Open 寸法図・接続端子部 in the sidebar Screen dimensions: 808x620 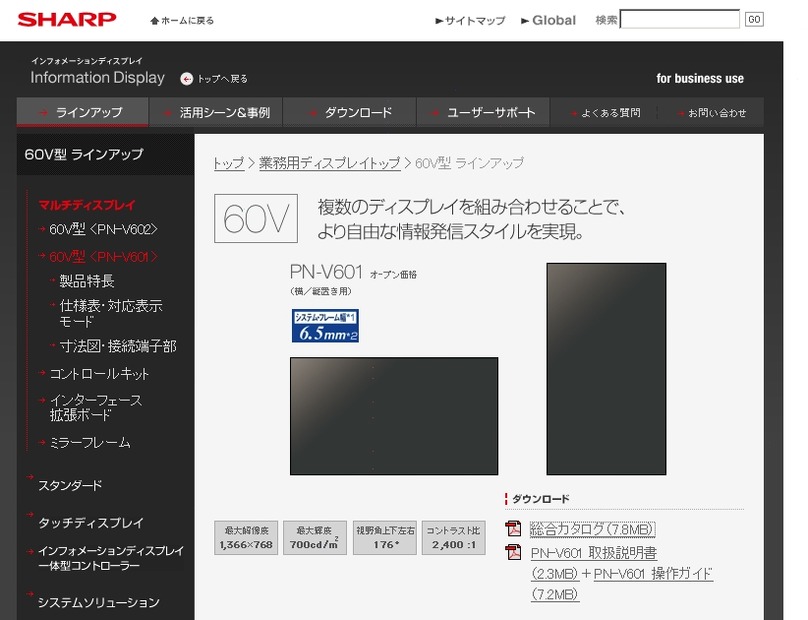click(x=118, y=346)
